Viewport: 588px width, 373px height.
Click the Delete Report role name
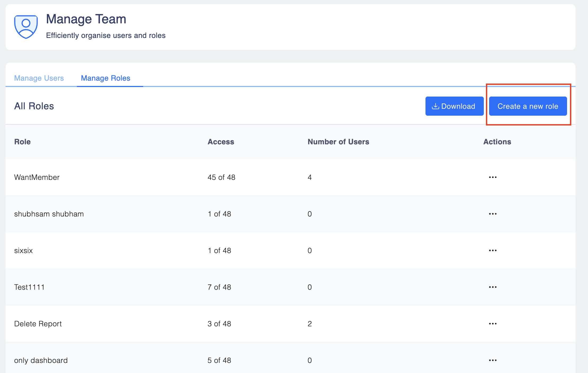point(38,324)
